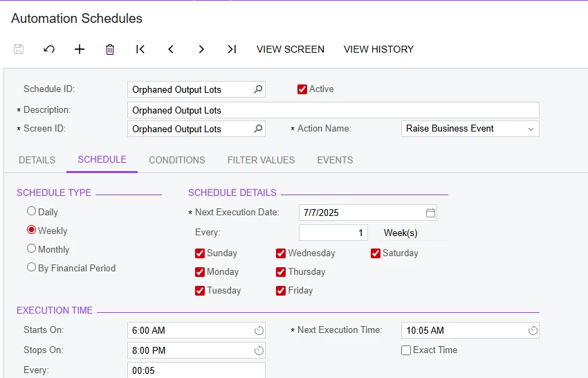Click the Week(s) unit label
The image size is (588, 378).
401,233
